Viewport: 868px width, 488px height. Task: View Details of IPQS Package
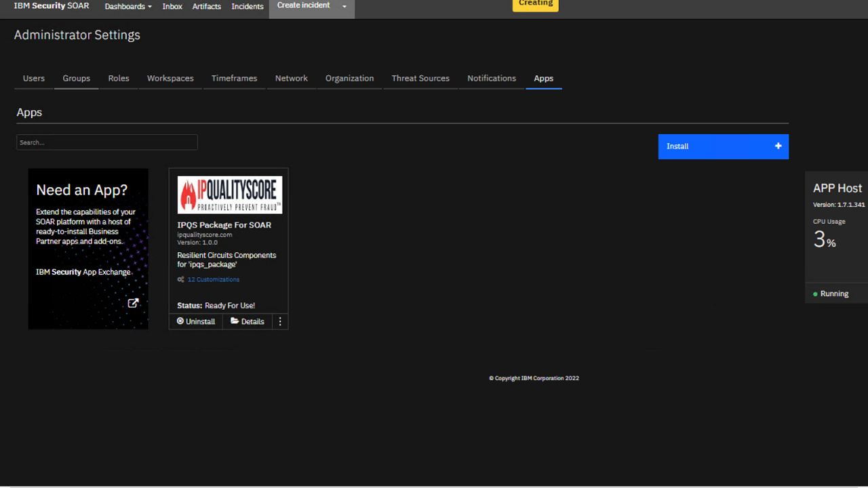pos(248,321)
